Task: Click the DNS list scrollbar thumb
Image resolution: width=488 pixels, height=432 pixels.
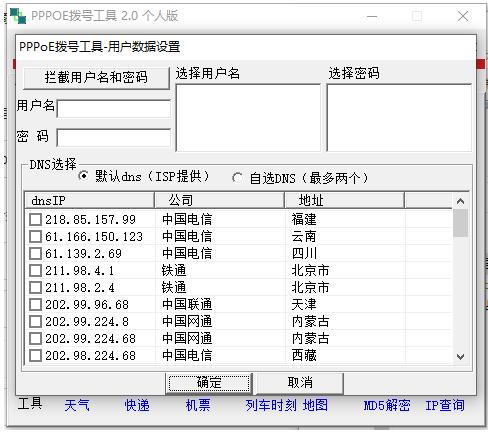Action: [461, 223]
